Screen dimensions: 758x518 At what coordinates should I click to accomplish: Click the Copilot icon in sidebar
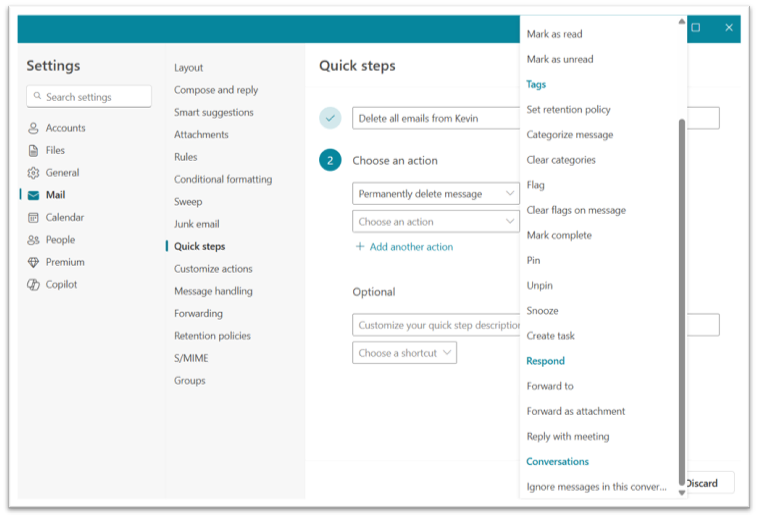[33, 284]
